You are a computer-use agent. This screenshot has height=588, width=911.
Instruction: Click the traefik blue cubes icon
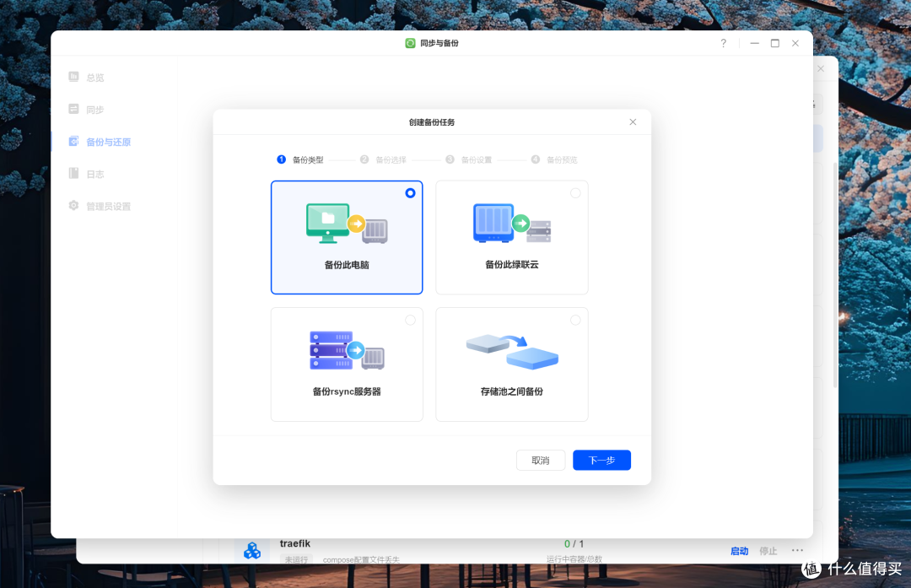[x=252, y=550]
